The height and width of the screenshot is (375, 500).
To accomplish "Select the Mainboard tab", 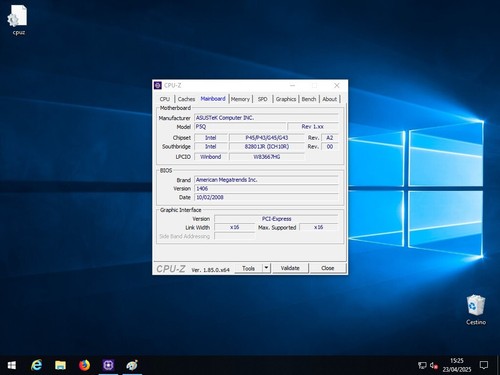I will (x=213, y=99).
